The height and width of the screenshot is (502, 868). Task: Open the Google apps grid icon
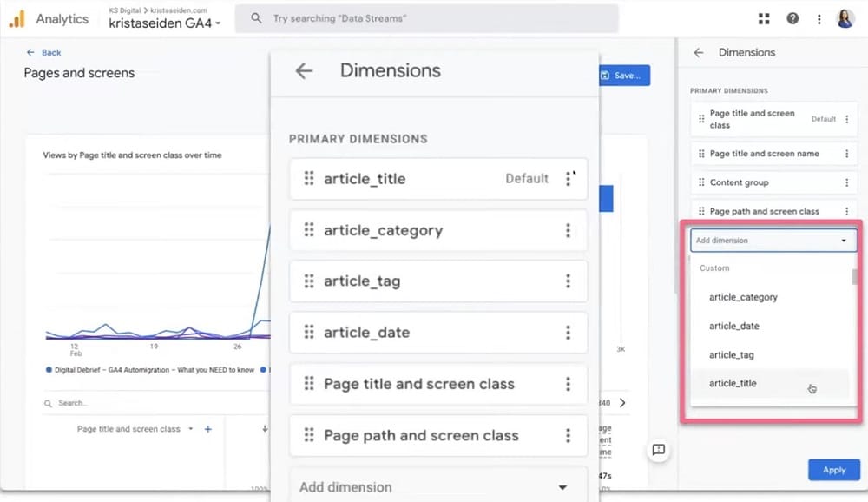point(764,19)
